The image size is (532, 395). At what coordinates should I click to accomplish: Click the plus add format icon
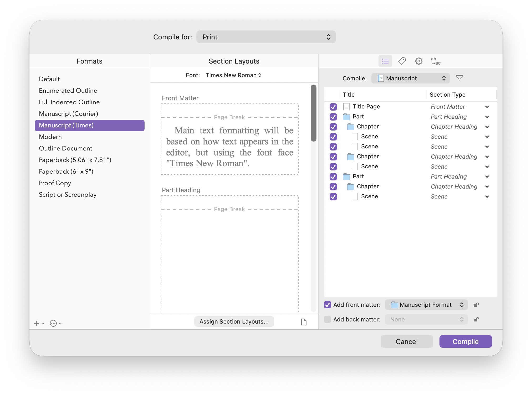(x=37, y=324)
